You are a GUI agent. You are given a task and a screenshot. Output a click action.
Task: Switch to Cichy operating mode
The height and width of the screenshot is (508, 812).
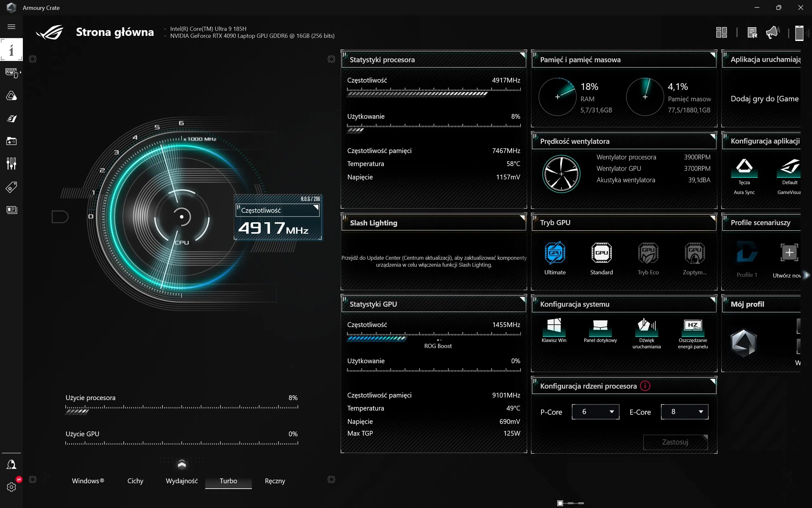click(135, 481)
